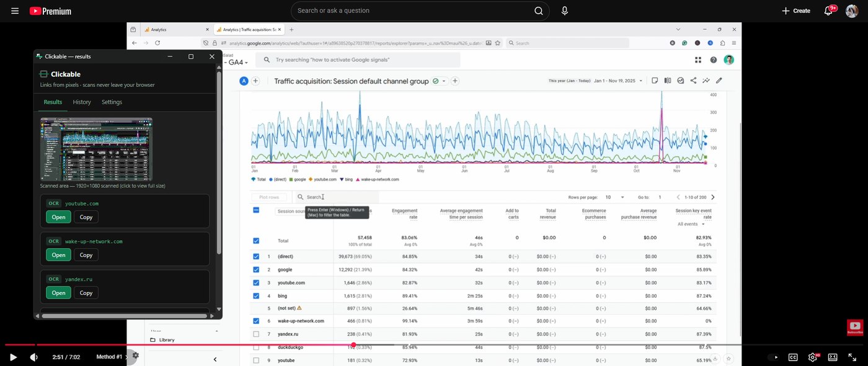Open the youtube.com OCR result
868x366 pixels.
click(x=58, y=217)
